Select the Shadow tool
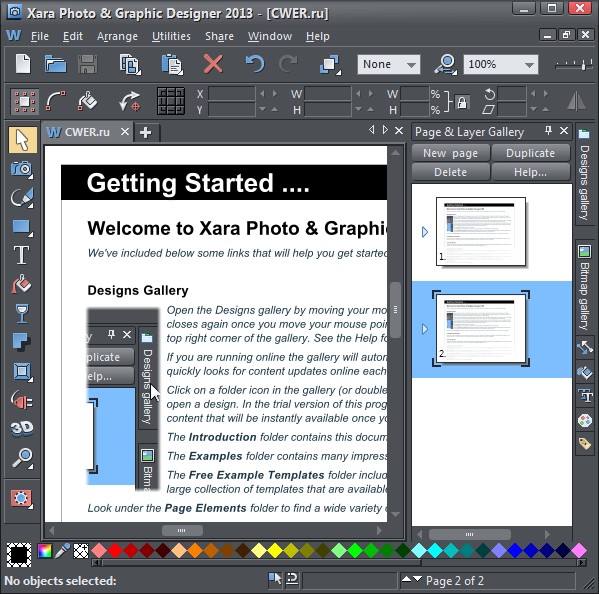599x594 pixels. pos(21,342)
